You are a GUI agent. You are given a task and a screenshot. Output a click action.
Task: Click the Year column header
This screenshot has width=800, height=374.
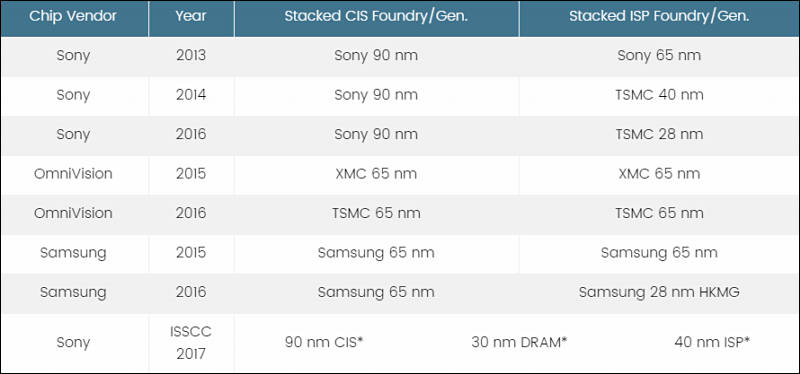click(191, 16)
